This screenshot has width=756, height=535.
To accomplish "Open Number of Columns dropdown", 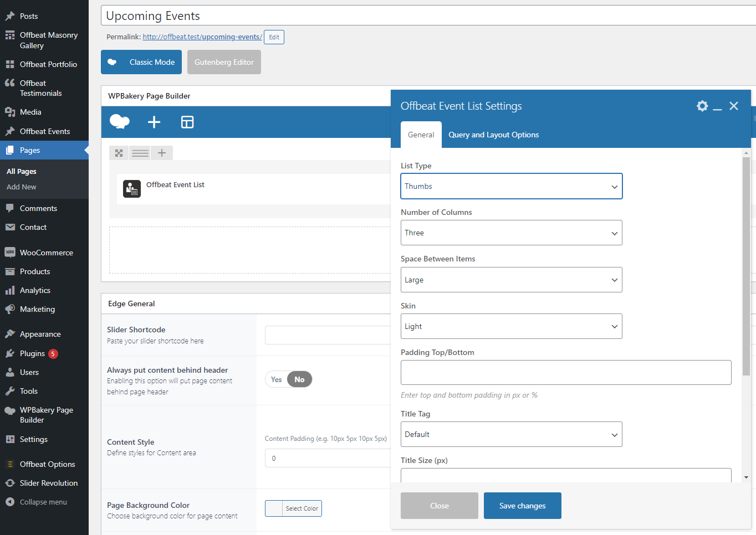I will (x=511, y=233).
